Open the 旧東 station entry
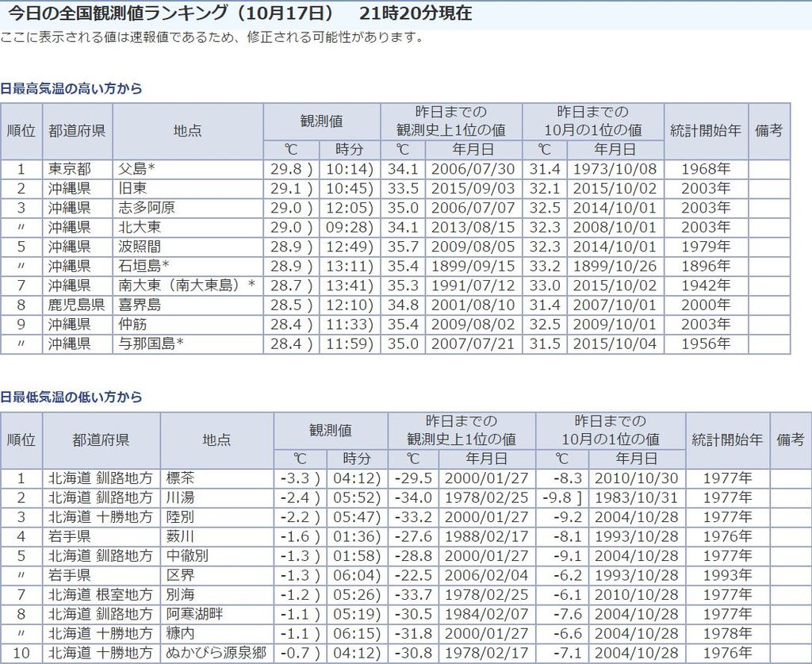The image size is (812, 664). point(132,188)
